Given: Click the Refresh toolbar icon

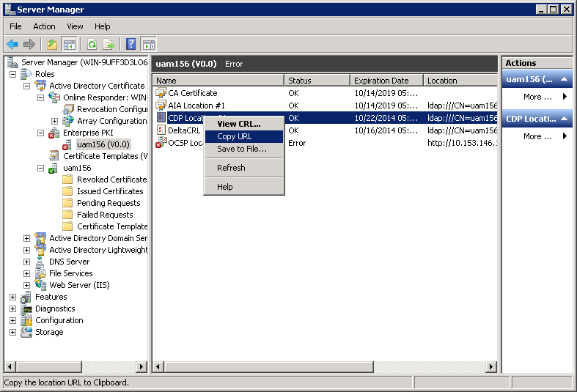Looking at the screenshot, I should 92,45.
